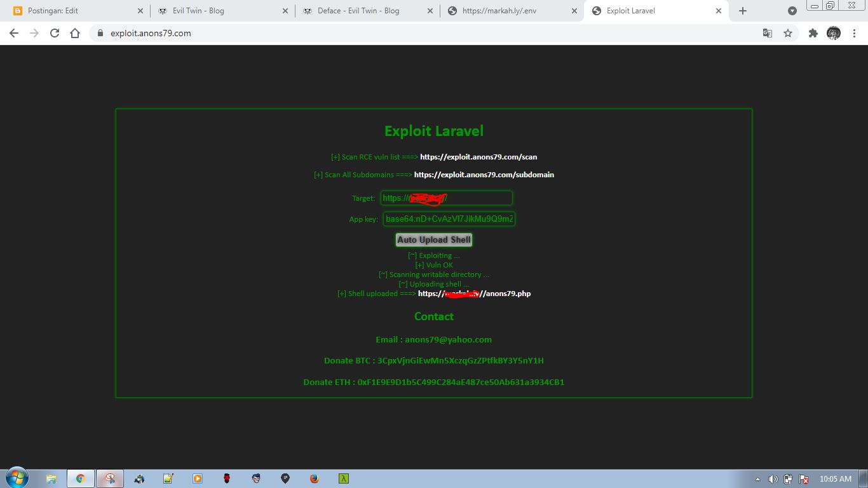
Task: Click the anons79@yahoo.com email text
Action: (449, 340)
